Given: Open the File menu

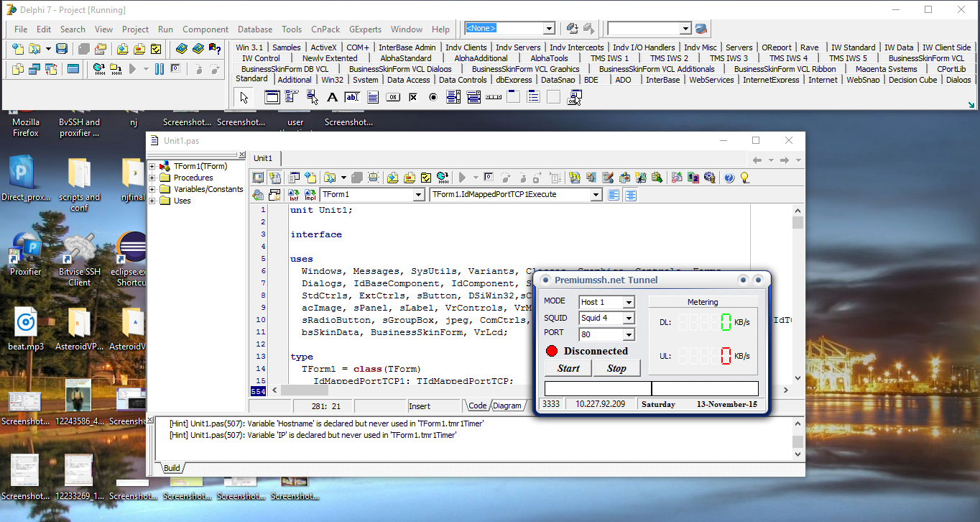Looking at the screenshot, I should [x=21, y=29].
